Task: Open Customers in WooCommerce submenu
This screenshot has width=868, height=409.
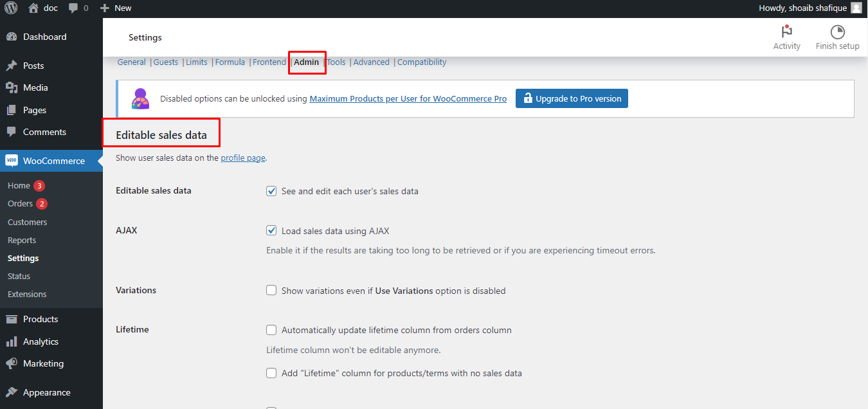Action: click(27, 222)
